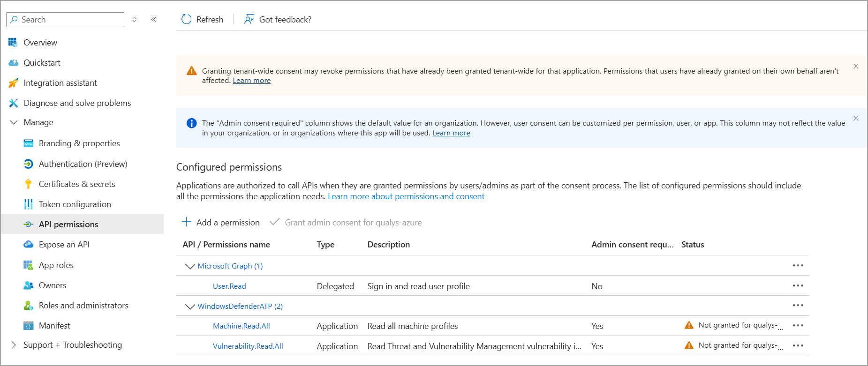This screenshot has width=868, height=366.
Task: Open Overview via its grid icon
Action: pyautogui.click(x=13, y=43)
